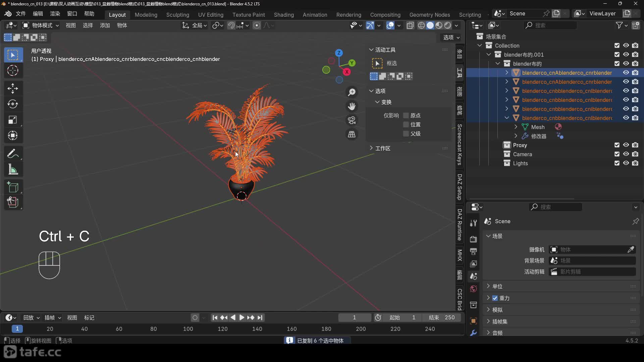644x362 pixels.
Task: Switch to the Sculpting workspace tab
Action: coord(177,15)
